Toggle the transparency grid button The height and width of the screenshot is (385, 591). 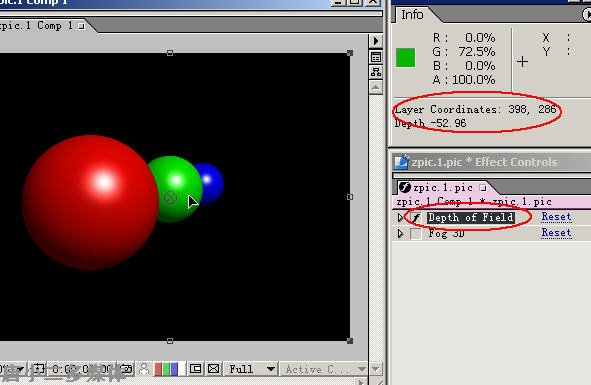coord(214,369)
